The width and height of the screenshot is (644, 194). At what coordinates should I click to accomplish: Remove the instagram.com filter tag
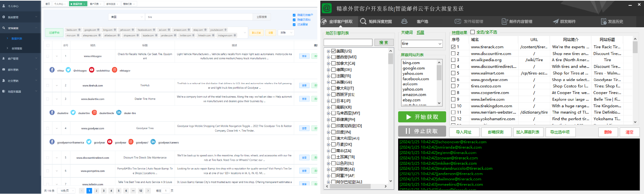tap(235, 35)
